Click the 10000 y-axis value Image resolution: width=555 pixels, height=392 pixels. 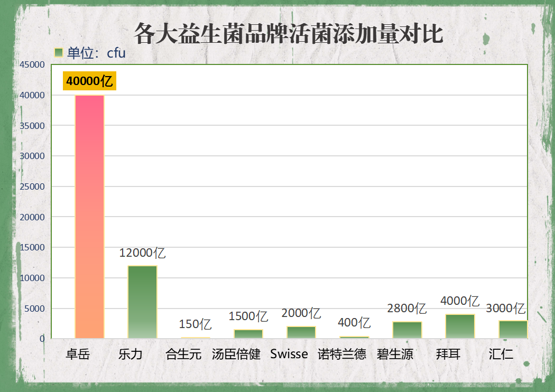coord(32,278)
